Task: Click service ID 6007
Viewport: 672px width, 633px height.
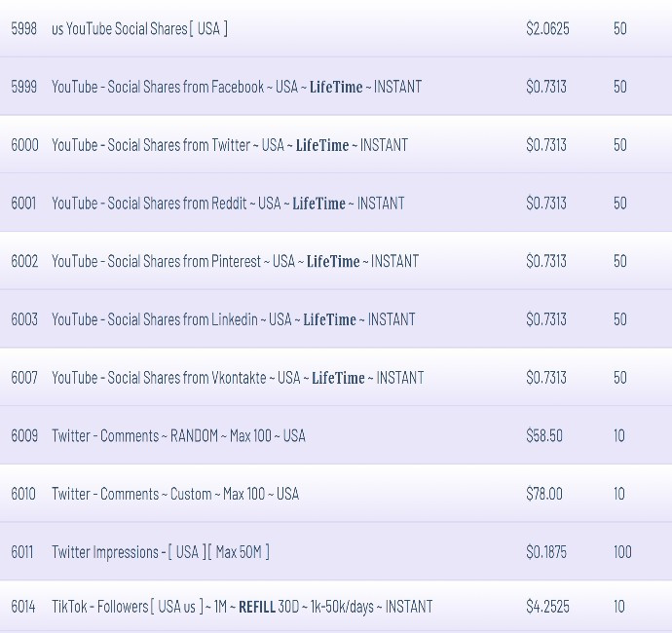Action: [25, 378]
